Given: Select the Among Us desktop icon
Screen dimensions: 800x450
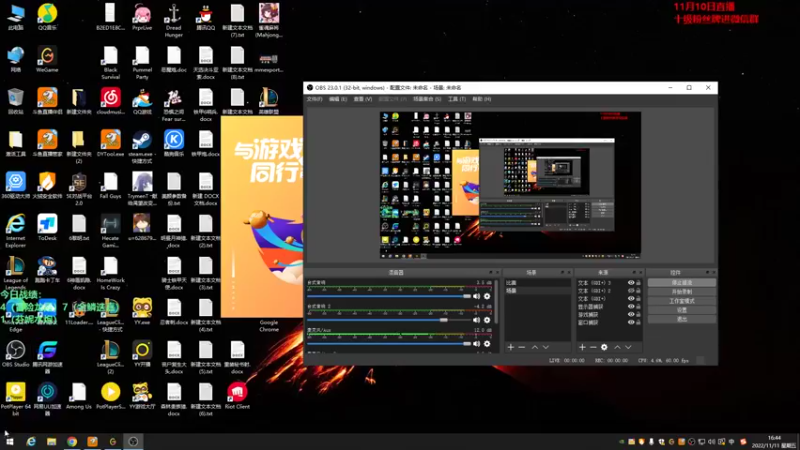Looking at the screenshot, I should pos(79,396).
